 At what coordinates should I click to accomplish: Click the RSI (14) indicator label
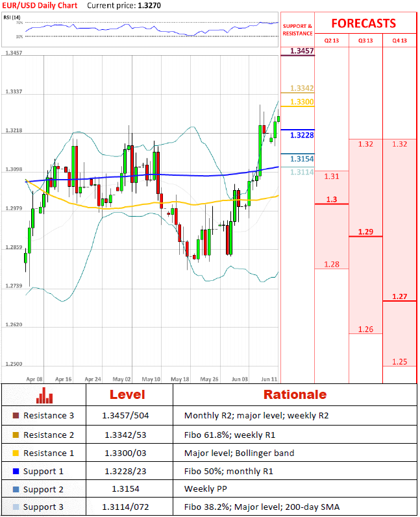click(x=12, y=17)
